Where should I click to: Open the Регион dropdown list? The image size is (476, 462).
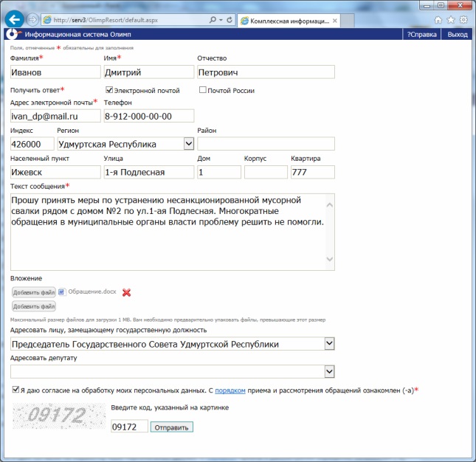coord(188,144)
